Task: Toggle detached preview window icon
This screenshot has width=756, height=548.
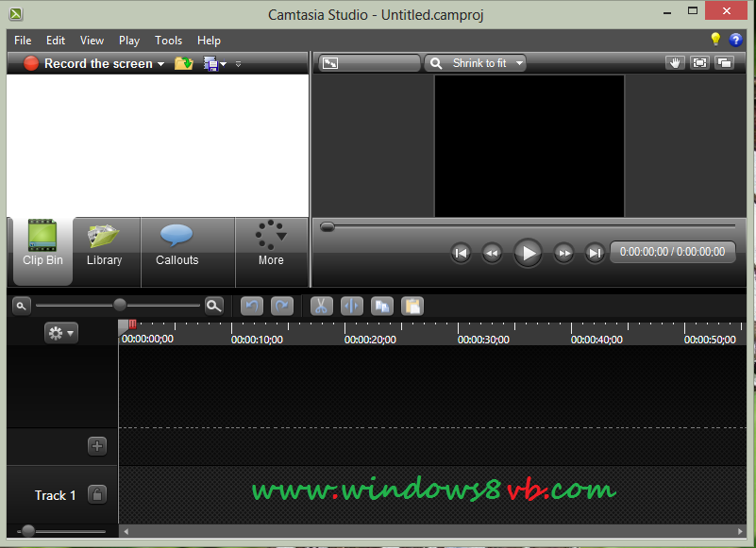Action: [724, 63]
